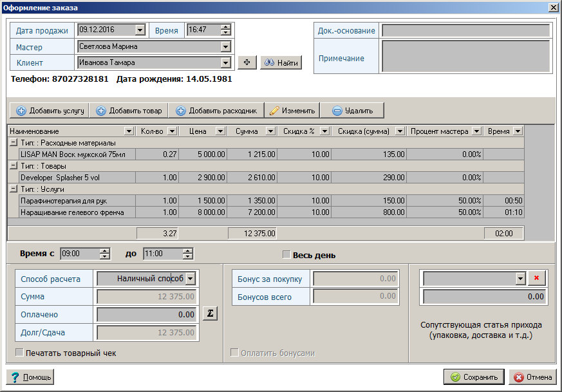Open Способ расчета dropdown
562x392 pixels.
(x=191, y=279)
